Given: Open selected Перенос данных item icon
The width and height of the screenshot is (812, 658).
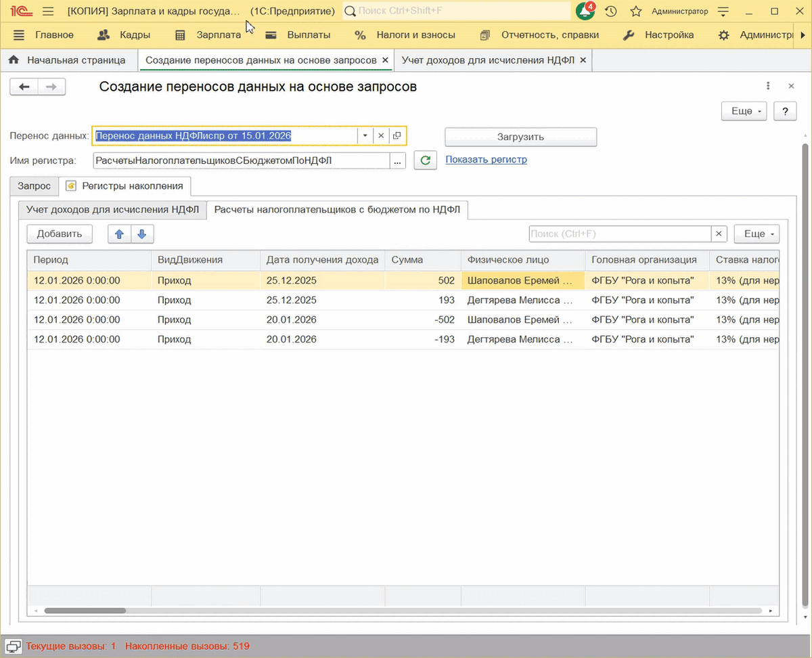Looking at the screenshot, I should tap(397, 135).
